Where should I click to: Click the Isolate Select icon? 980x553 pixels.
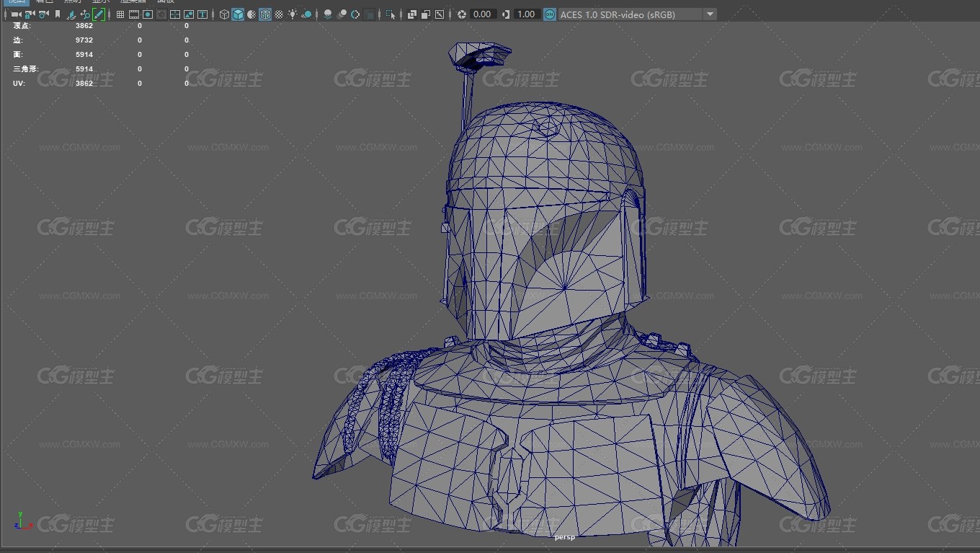tap(391, 14)
